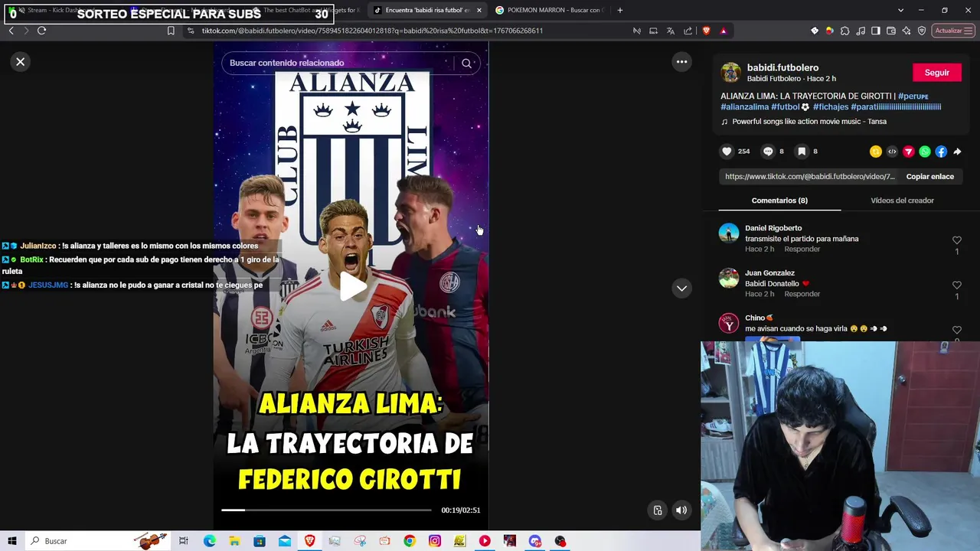Image resolution: width=980 pixels, height=551 pixels.
Task: Open Google Chrome from the taskbar
Action: pos(410,541)
